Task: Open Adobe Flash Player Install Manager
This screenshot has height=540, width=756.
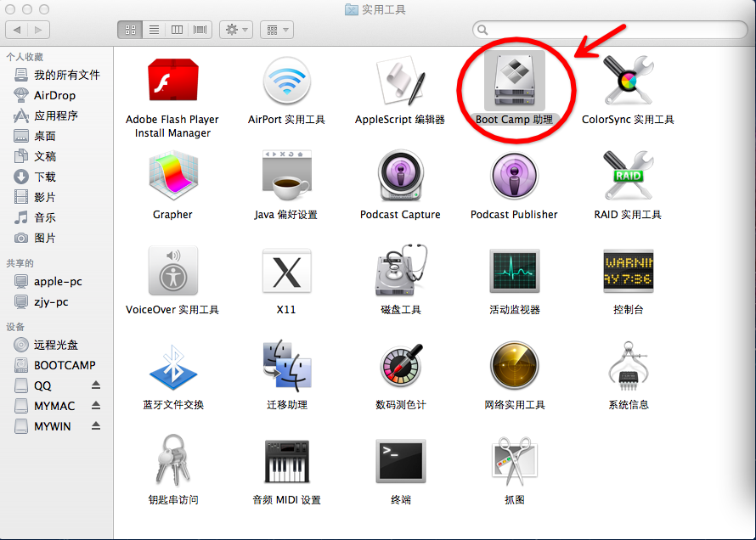Action: [173, 81]
